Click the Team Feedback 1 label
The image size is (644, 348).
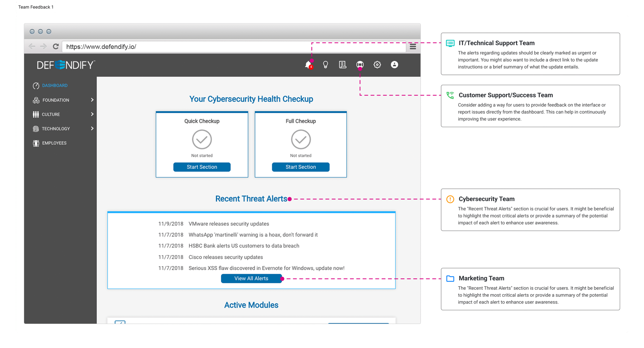pos(36,7)
